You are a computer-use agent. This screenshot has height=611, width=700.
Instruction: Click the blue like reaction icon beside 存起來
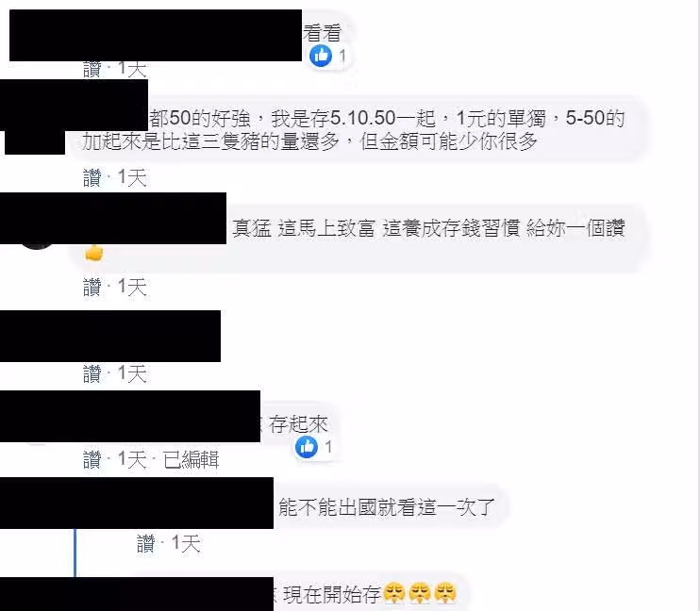pyautogui.click(x=307, y=447)
